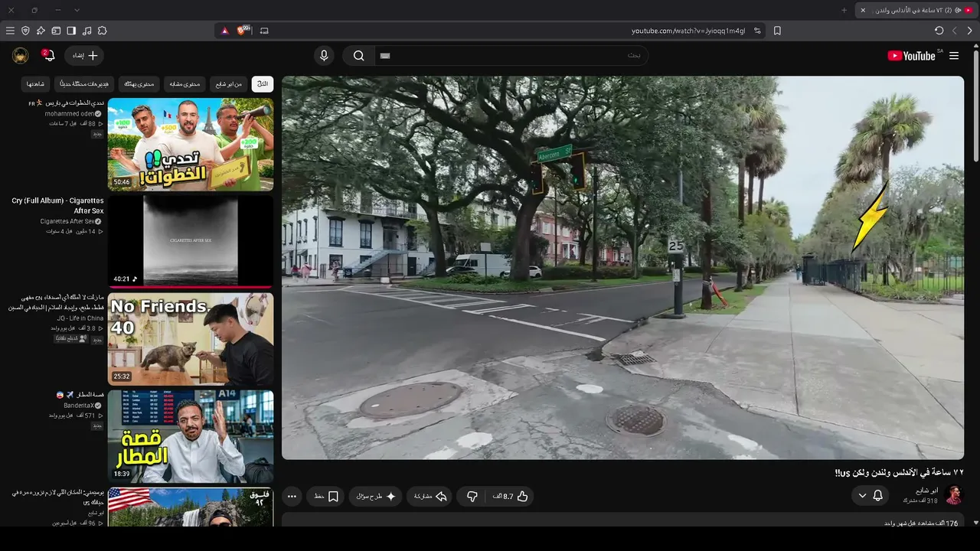Screen dimensions: 980x551
Task: Open the قصة المطار video thumbnail
Action: coord(191,436)
